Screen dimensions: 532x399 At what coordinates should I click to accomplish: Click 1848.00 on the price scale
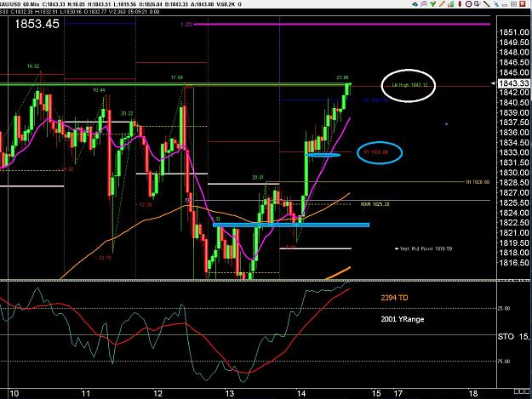click(514, 53)
